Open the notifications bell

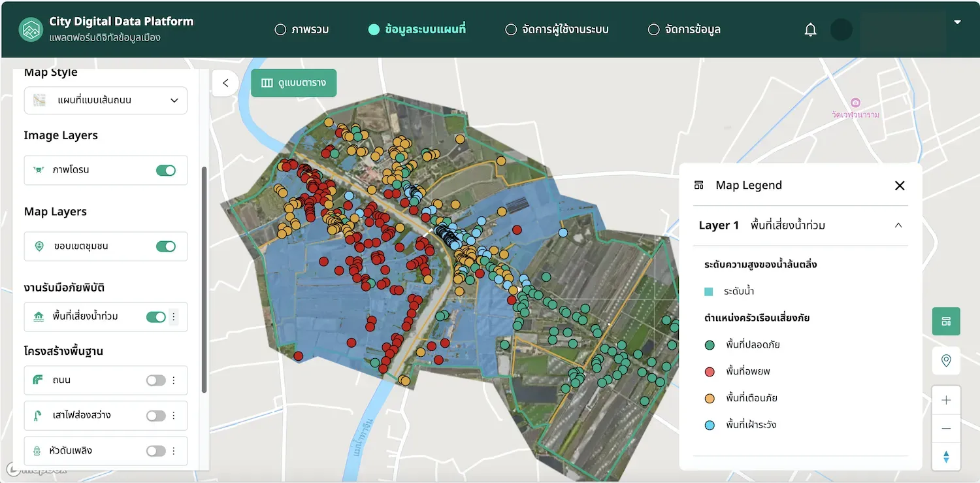click(810, 29)
